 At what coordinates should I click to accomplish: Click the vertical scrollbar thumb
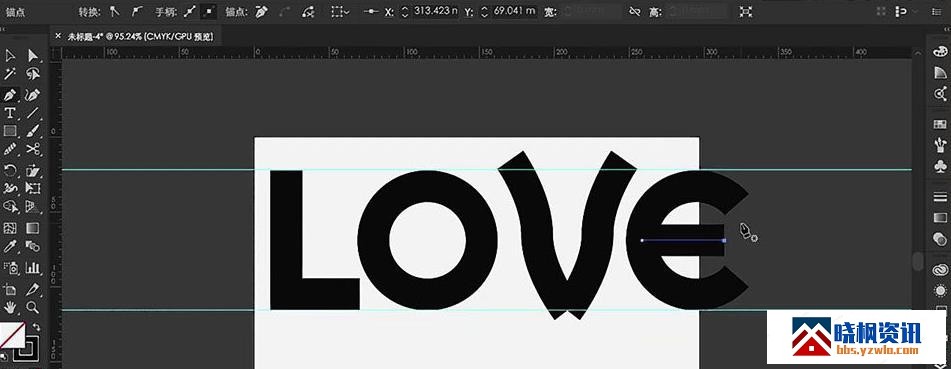point(918,261)
